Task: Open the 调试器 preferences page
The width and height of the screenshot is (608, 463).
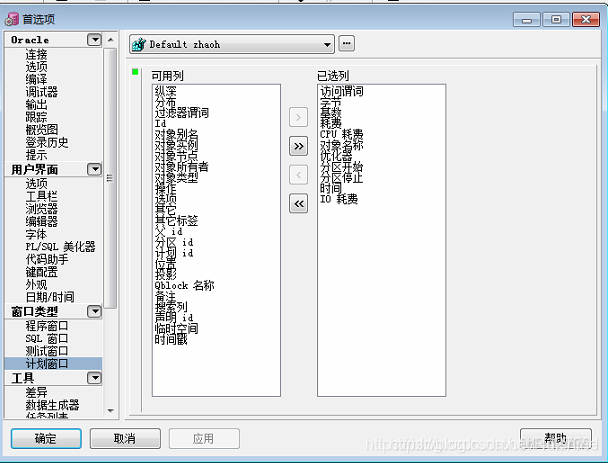Action: 42,92
